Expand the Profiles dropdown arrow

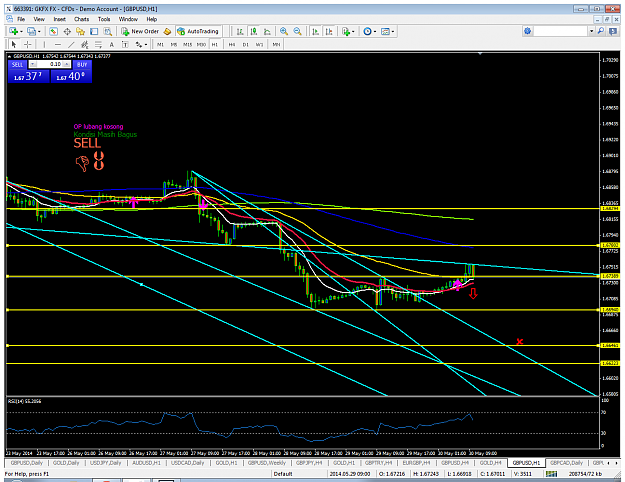coord(39,31)
